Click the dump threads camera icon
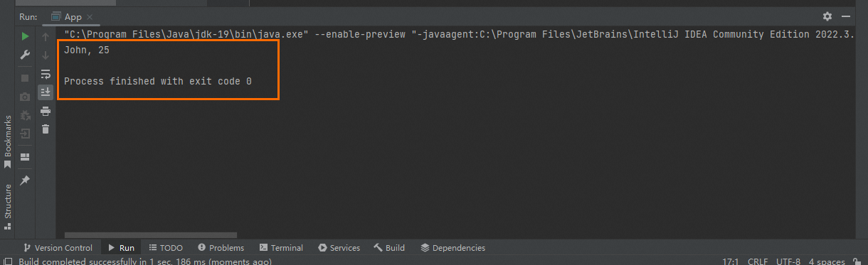The height and width of the screenshot is (265, 868). (x=25, y=96)
